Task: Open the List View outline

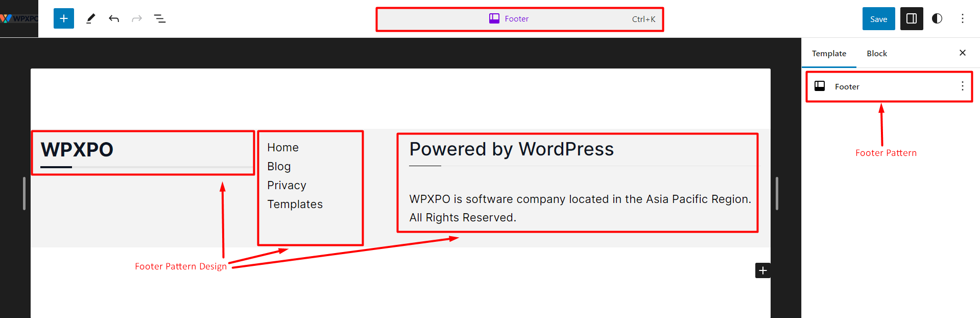Action: click(160, 19)
